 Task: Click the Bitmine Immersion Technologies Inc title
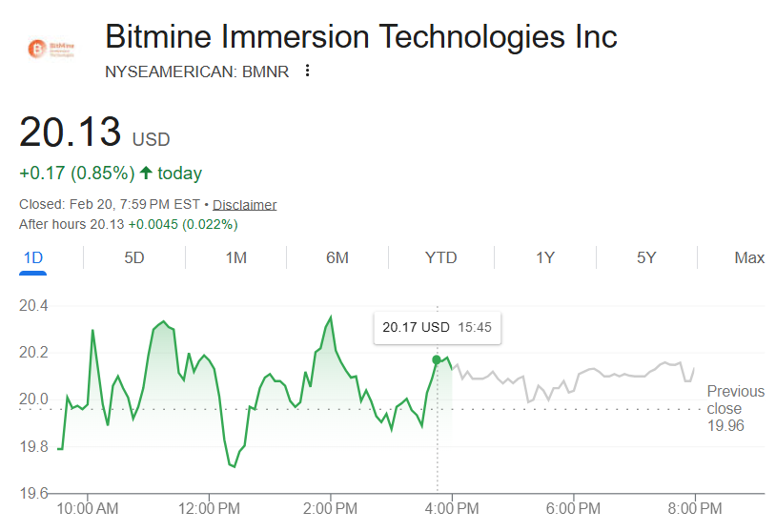(360, 36)
